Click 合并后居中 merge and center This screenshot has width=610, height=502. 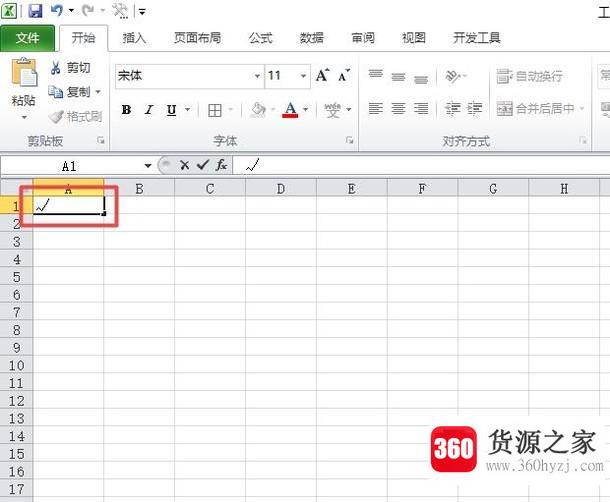coord(535,109)
